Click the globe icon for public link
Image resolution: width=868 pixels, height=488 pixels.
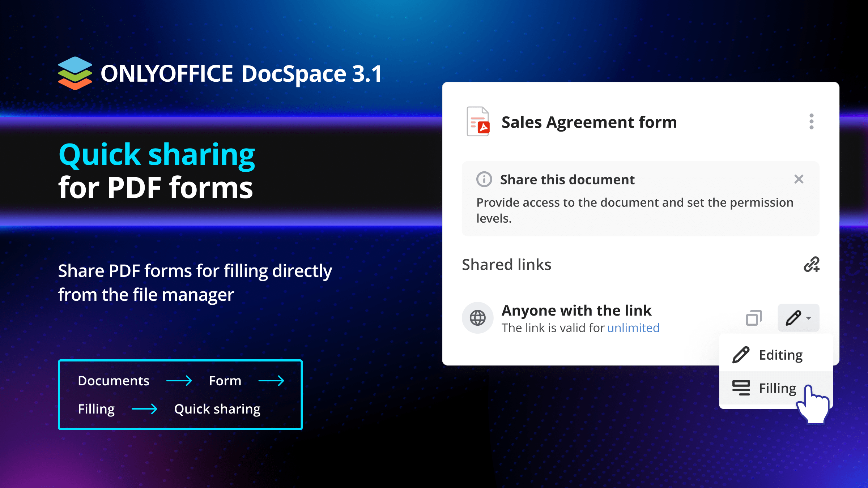pos(477,318)
